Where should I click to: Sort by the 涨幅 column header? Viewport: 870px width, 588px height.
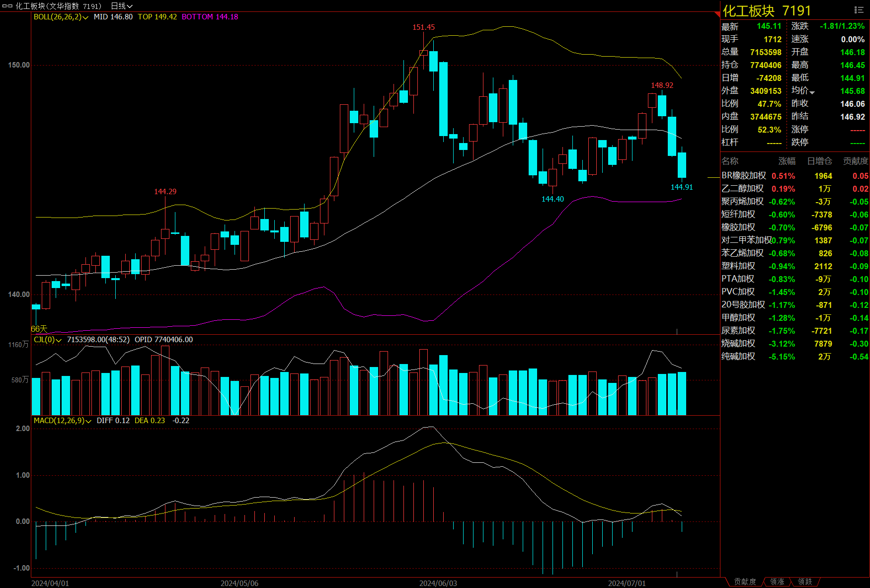pos(787,161)
